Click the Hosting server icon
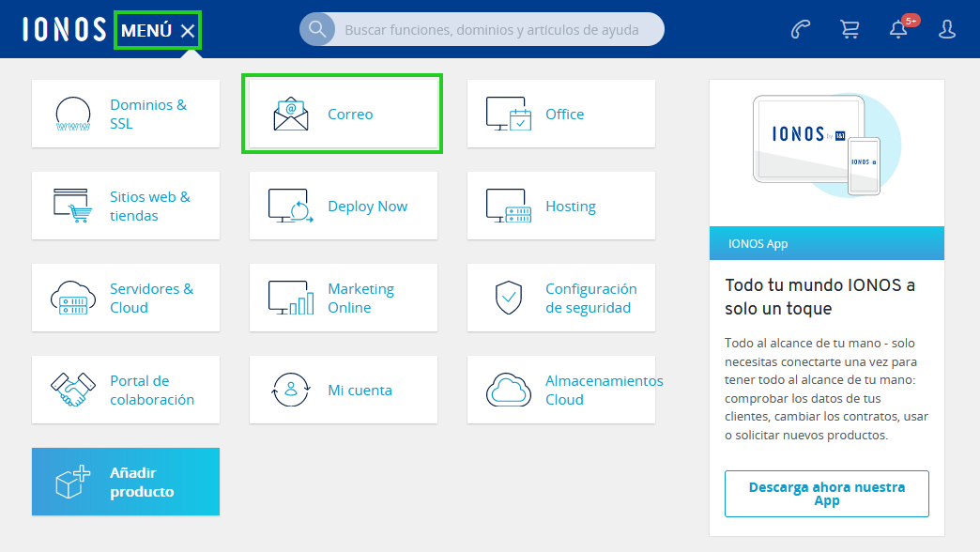This screenshot has height=552, width=980. (x=509, y=206)
